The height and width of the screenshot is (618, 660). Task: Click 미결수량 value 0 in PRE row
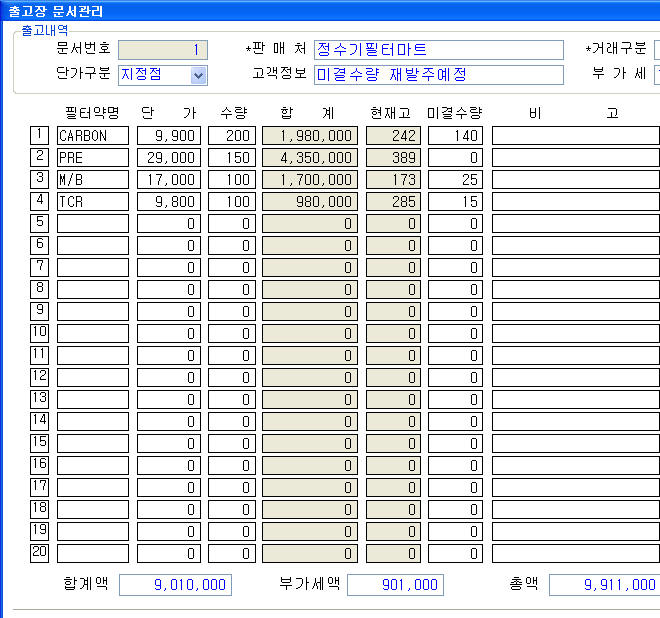point(455,157)
